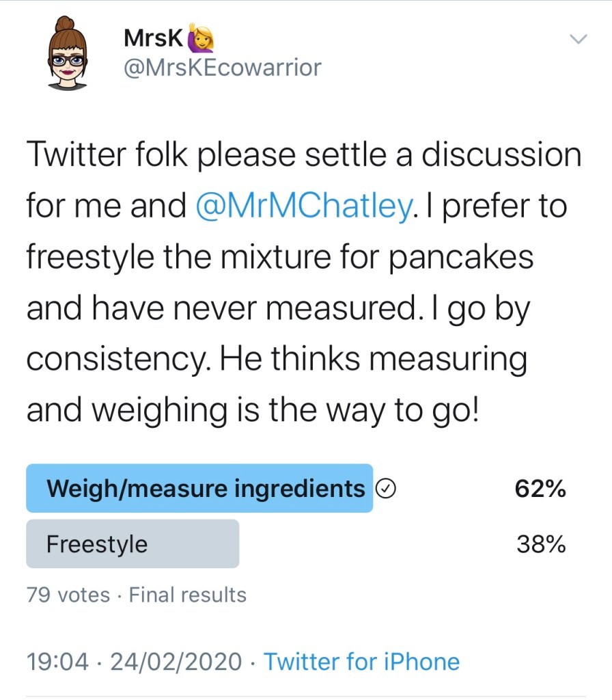Open the @MrMChatley mention
The width and height of the screenshot is (612, 700).
click(304, 205)
